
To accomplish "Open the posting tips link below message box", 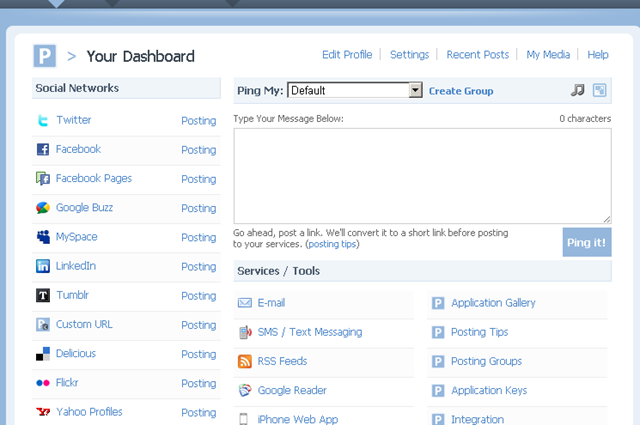I will click(332, 244).
